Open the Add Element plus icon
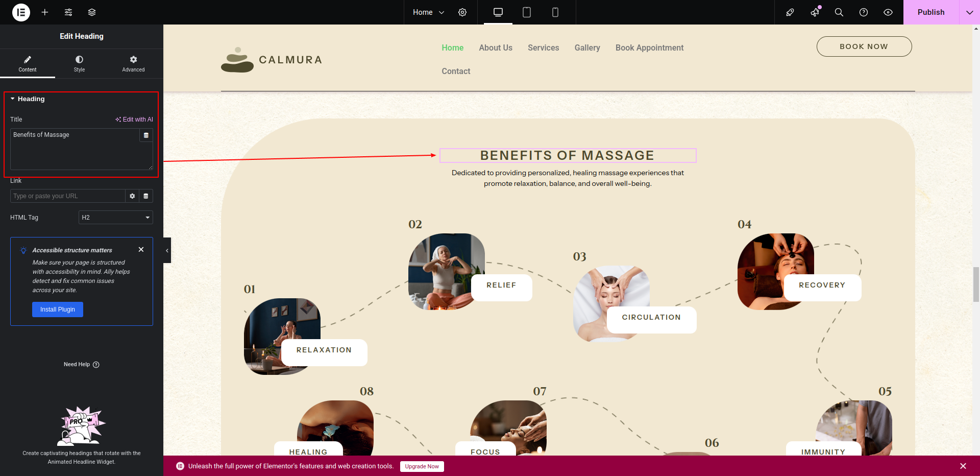Viewport: 980px width, 476px height. [x=45, y=12]
